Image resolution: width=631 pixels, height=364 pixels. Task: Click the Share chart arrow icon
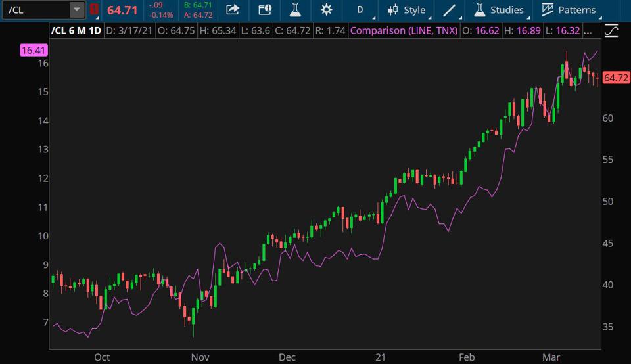point(233,10)
